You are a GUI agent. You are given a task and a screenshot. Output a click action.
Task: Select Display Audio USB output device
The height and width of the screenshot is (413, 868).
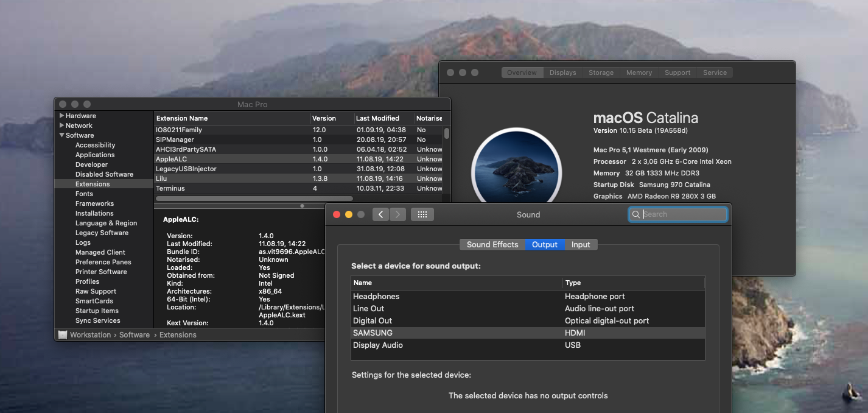click(528, 345)
